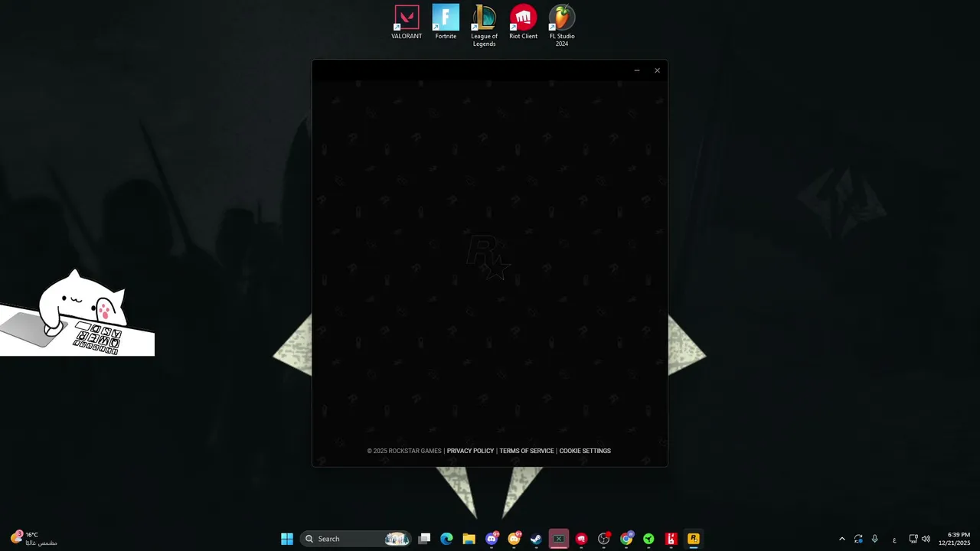
Task: Launch Microsoft Edge from the taskbar
Action: pyautogui.click(x=446, y=539)
